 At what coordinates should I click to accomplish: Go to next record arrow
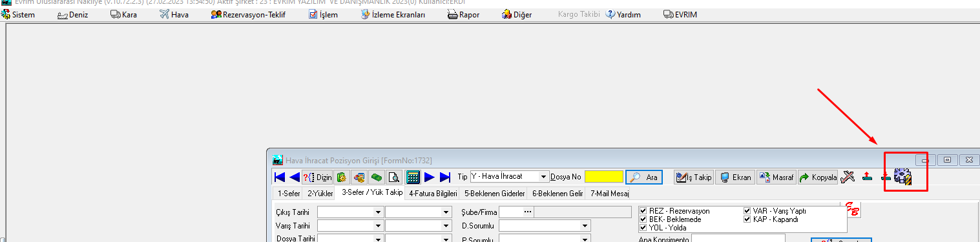pyautogui.click(x=430, y=177)
